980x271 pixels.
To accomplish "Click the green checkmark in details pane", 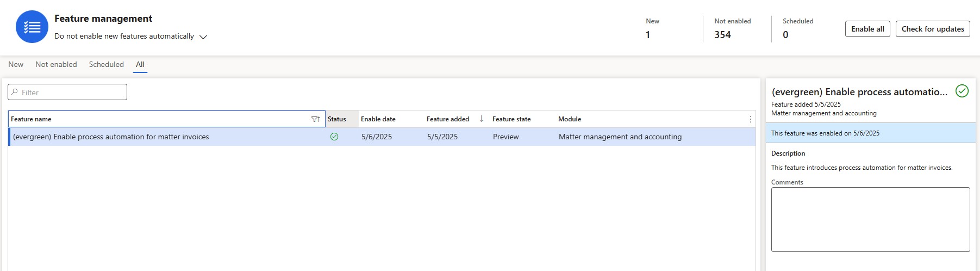I will click(x=962, y=91).
